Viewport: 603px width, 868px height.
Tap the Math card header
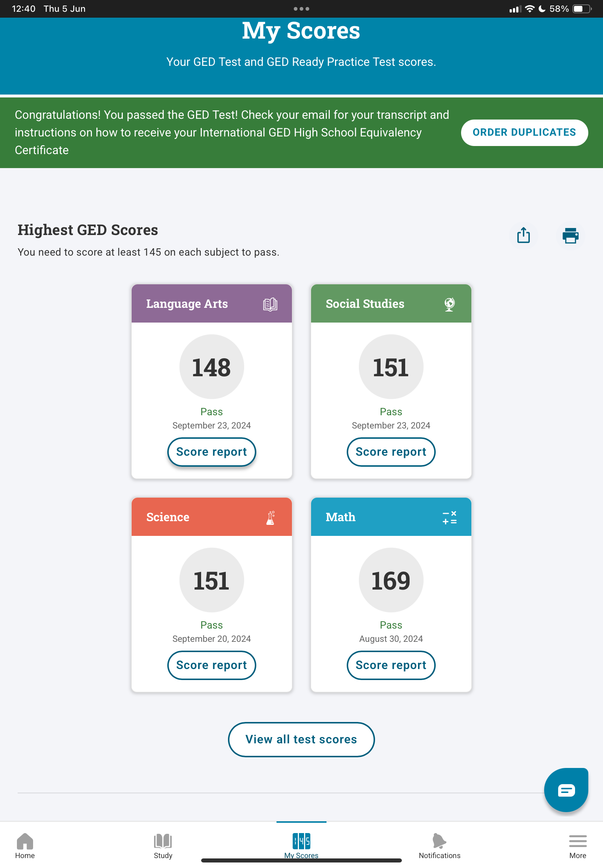[x=391, y=517]
